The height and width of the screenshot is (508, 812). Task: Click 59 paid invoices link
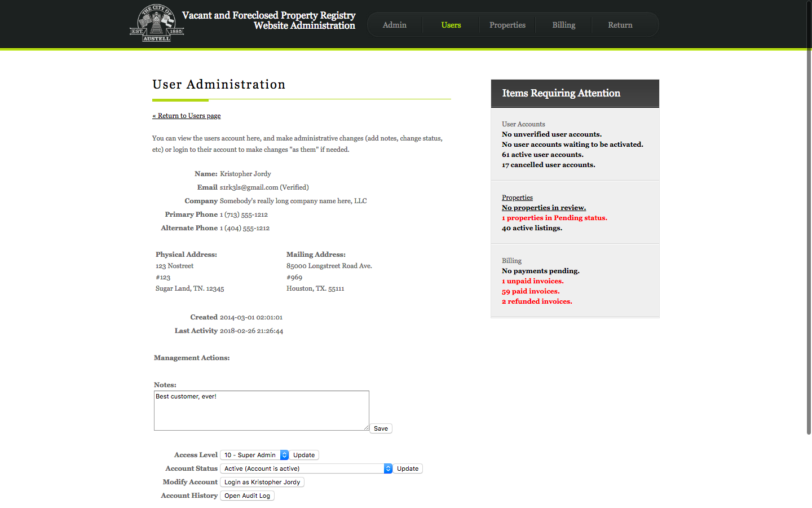[x=531, y=291]
